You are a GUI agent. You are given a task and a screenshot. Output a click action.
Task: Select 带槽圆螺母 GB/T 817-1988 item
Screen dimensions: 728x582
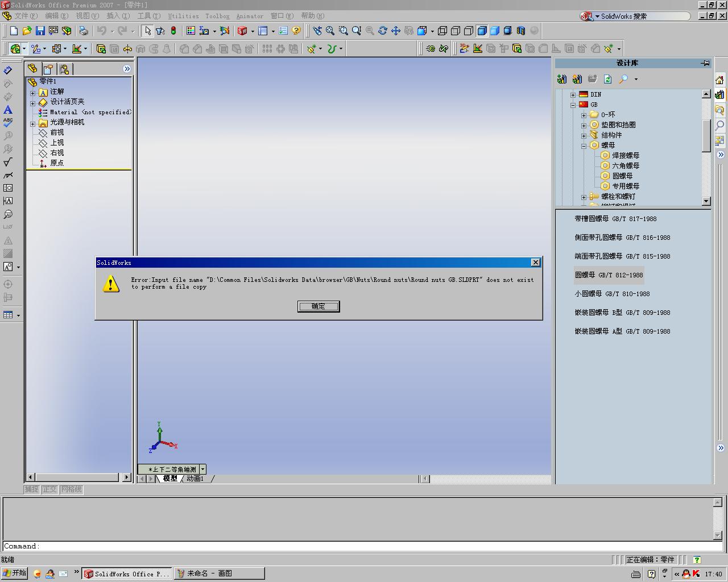click(615, 219)
